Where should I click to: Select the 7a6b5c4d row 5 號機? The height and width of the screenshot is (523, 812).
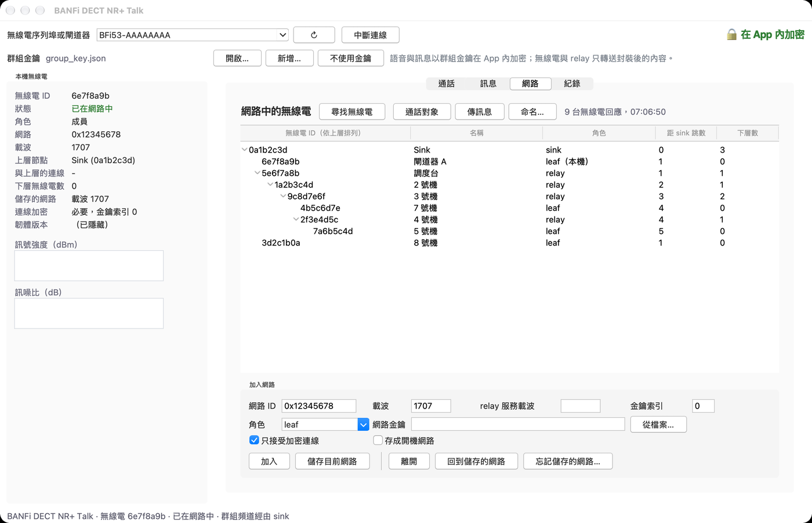[x=509, y=231]
